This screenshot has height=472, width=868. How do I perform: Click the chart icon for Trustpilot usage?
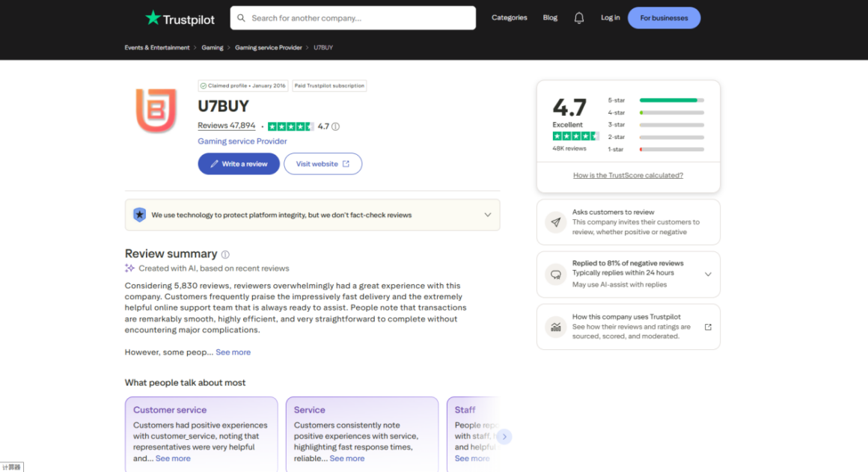click(556, 327)
